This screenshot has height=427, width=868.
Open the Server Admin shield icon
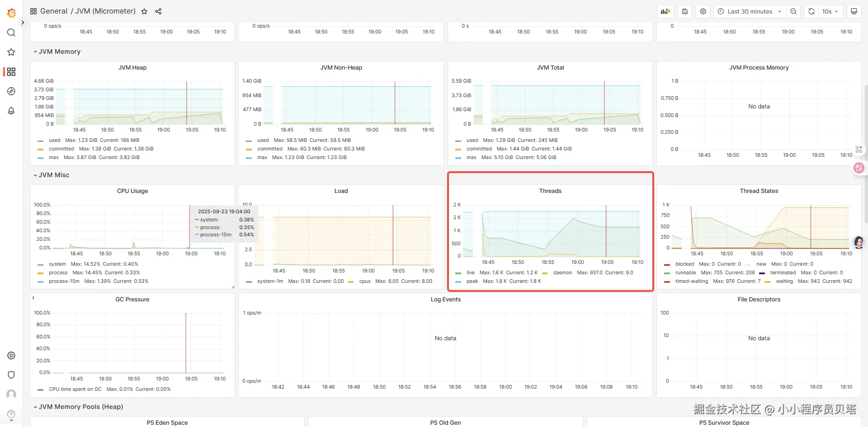[x=11, y=375]
